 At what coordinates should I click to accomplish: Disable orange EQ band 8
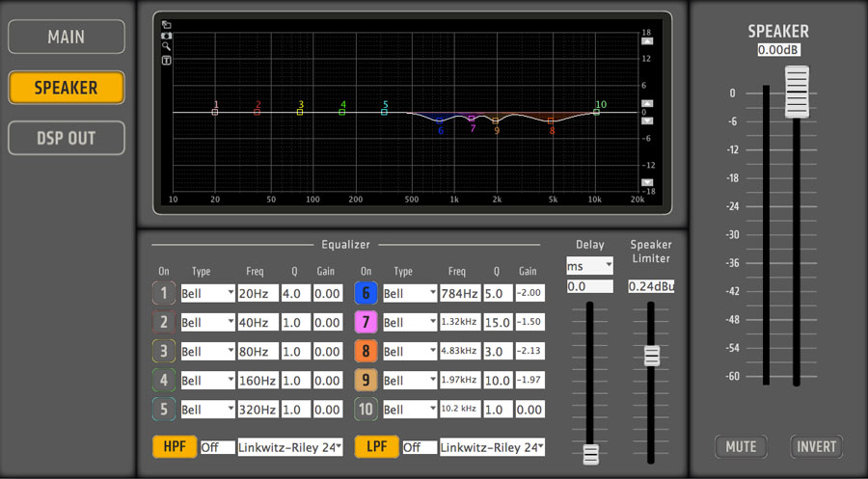tap(366, 351)
